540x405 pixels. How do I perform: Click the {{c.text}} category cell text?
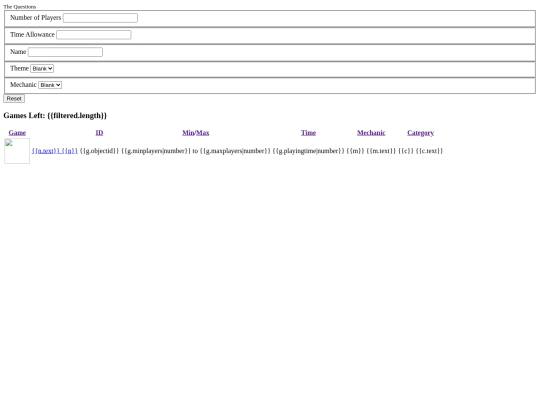pyautogui.click(x=429, y=151)
